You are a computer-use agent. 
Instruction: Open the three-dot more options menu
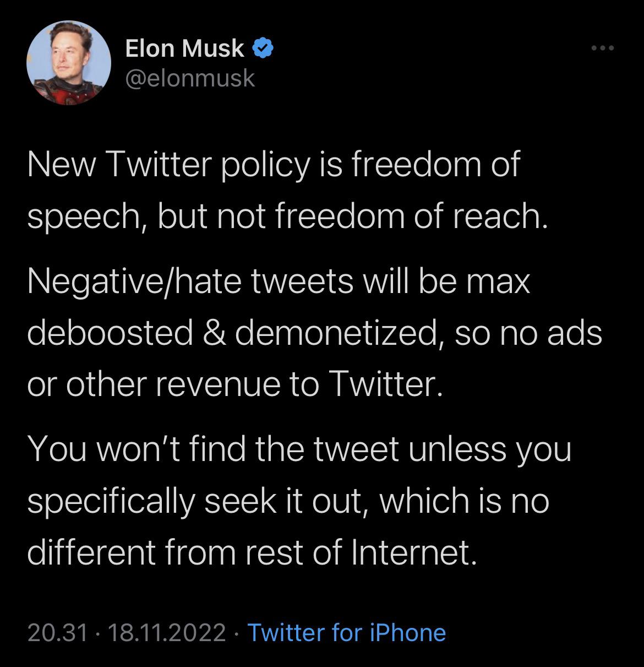tap(602, 49)
